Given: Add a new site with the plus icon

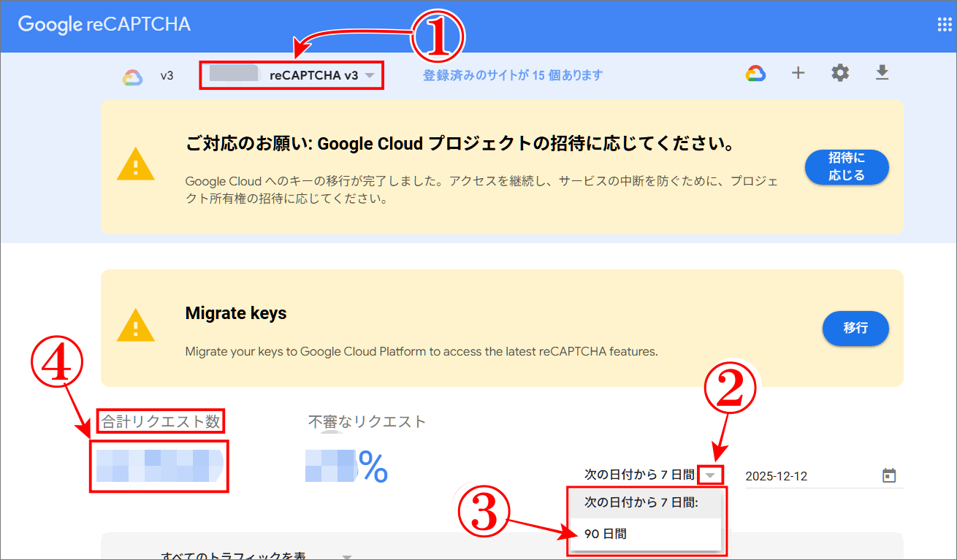Looking at the screenshot, I should [798, 73].
